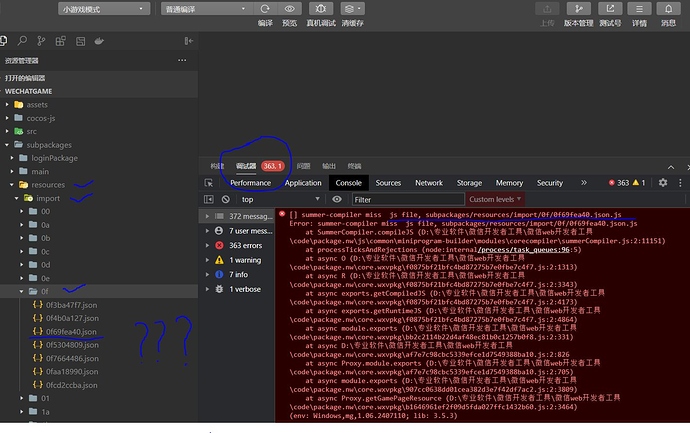Expand the 372 messages group
This screenshot has width=690, height=433.
point(207,216)
